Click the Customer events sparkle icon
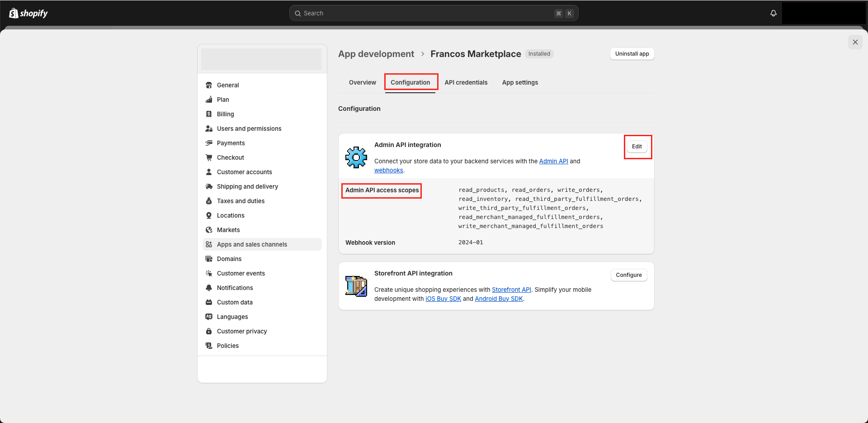 click(x=209, y=273)
